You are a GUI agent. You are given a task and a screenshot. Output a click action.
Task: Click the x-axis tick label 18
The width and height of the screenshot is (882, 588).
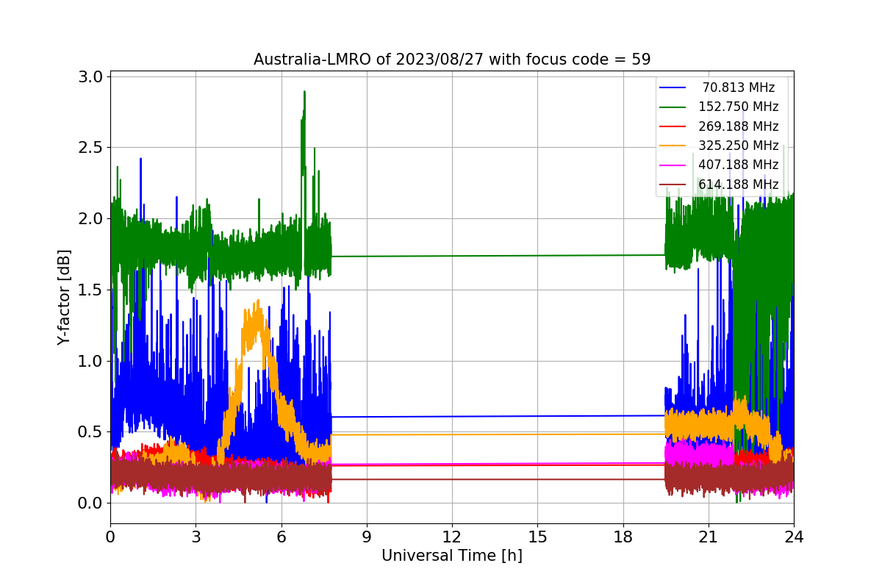click(623, 537)
